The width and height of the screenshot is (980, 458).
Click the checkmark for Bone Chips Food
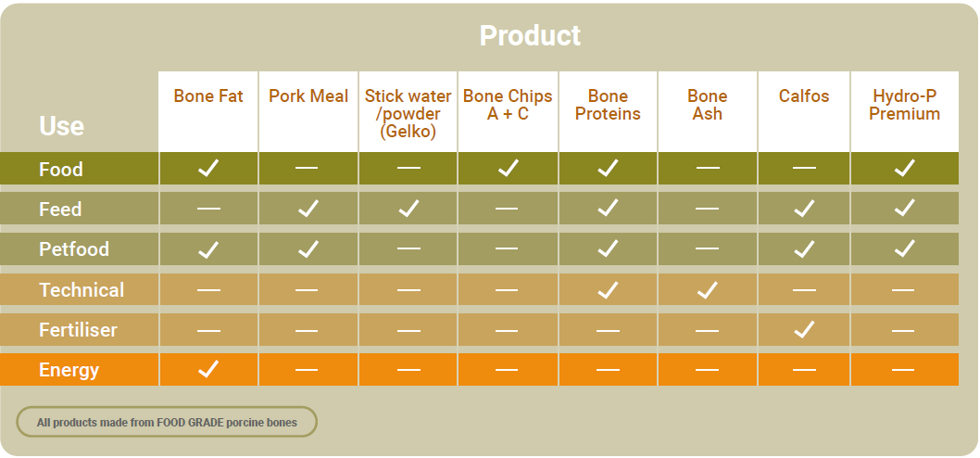(x=508, y=169)
